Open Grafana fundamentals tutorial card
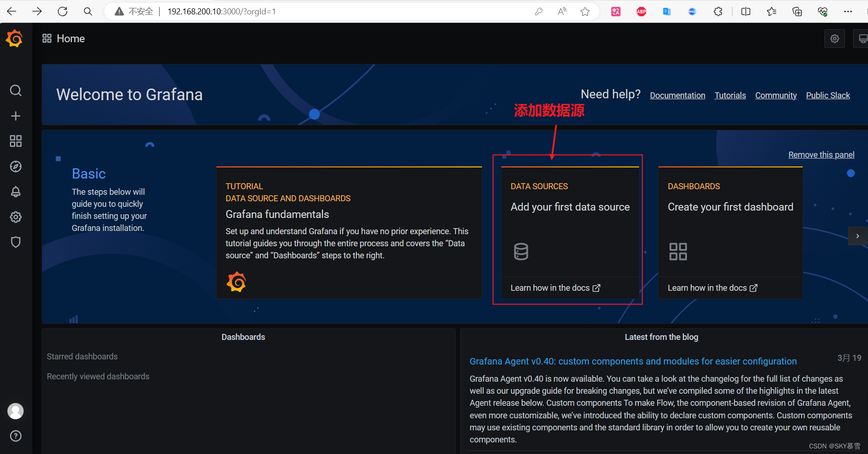 pyautogui.click(x=349, y=232)
